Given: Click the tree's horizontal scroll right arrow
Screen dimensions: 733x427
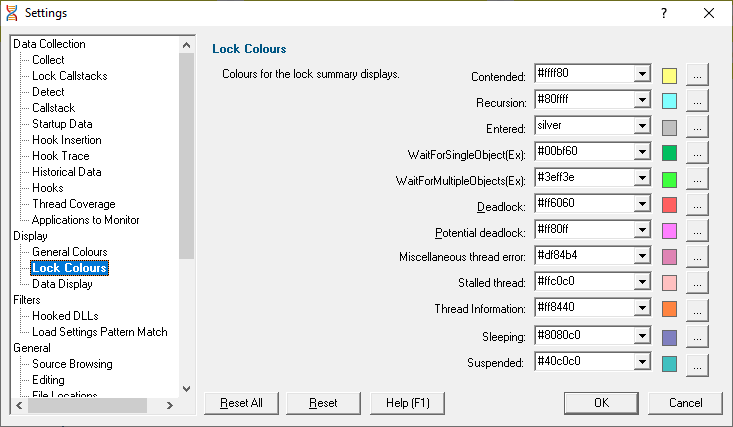Looking at the screenshot, I should pos(170,405).
